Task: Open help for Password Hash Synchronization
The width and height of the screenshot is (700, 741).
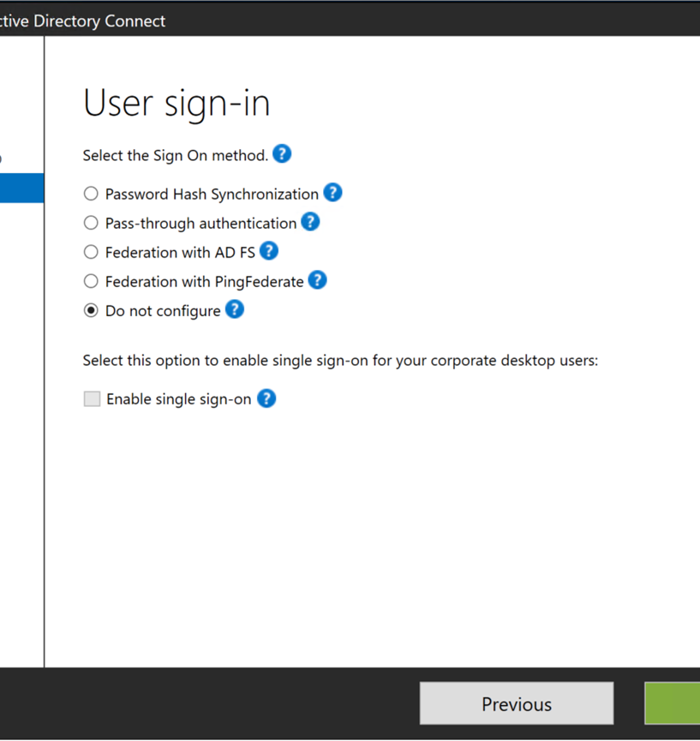Action: tap(332, 192)
